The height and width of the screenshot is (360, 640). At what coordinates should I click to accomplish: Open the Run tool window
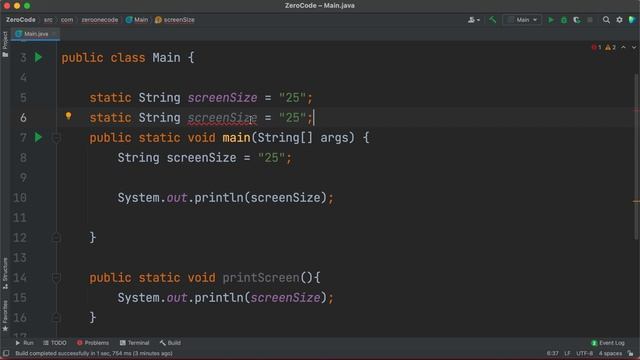click(24, 343)
